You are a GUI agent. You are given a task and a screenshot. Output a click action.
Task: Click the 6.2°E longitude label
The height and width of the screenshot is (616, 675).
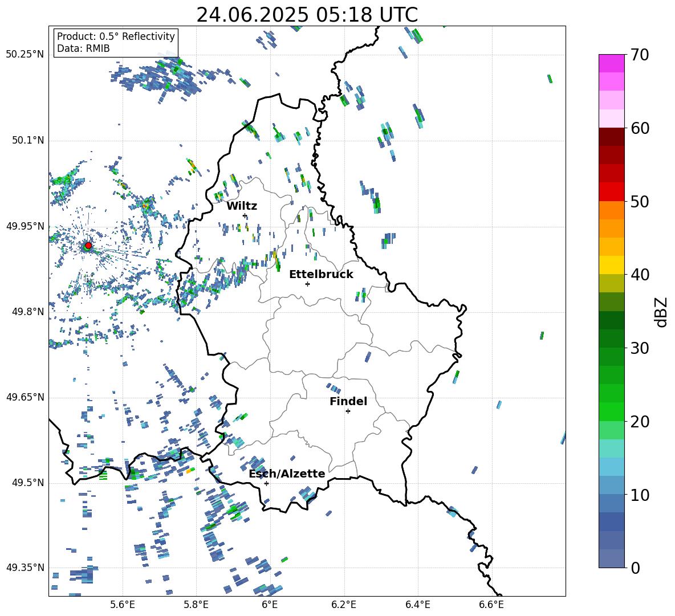(344, 605)
